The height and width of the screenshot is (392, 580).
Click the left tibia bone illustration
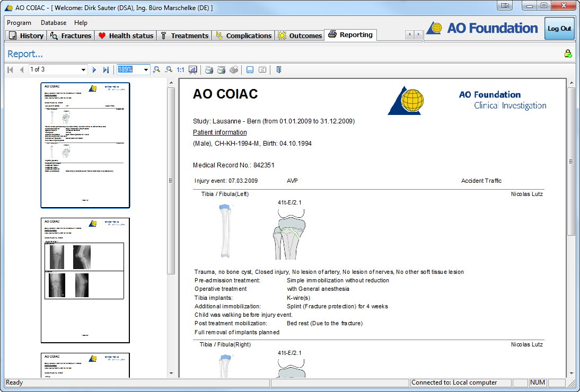pyautogui.click(x=225, y=231)
